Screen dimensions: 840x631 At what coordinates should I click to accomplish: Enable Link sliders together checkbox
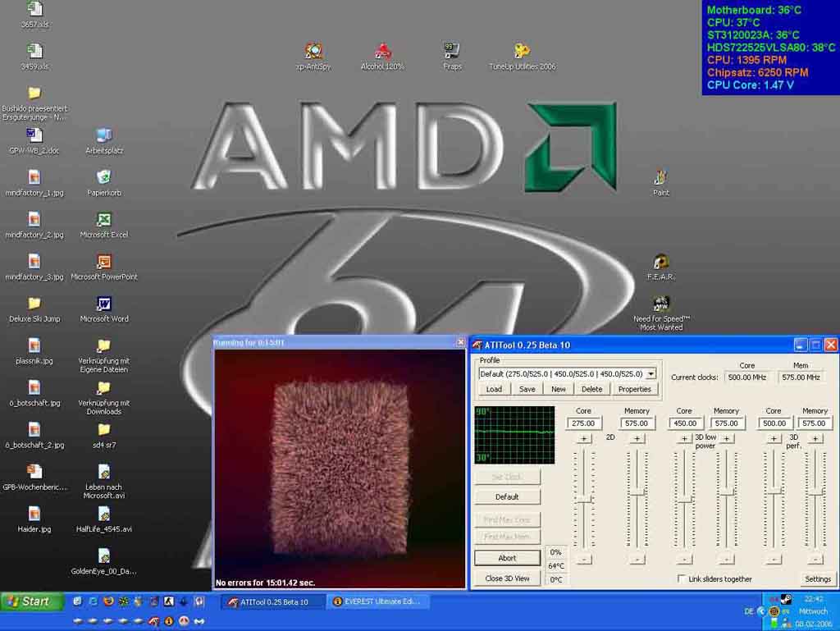coord(682,578)
